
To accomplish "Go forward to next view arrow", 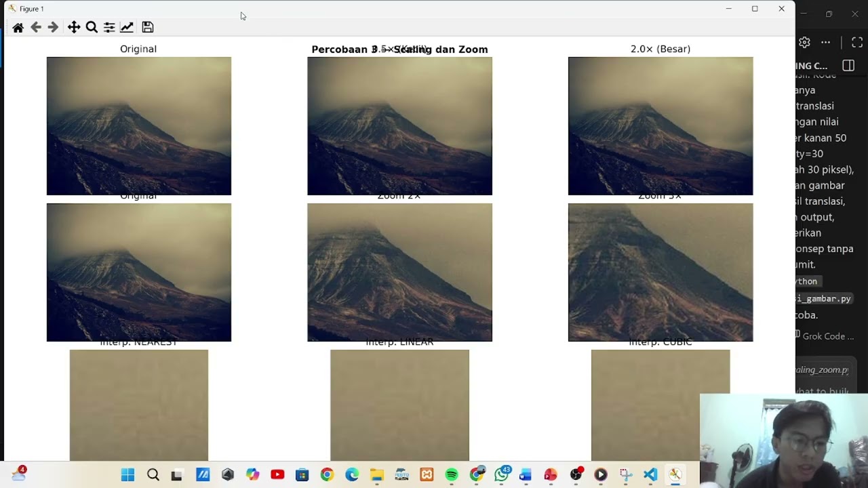I will tap(53, 27).
